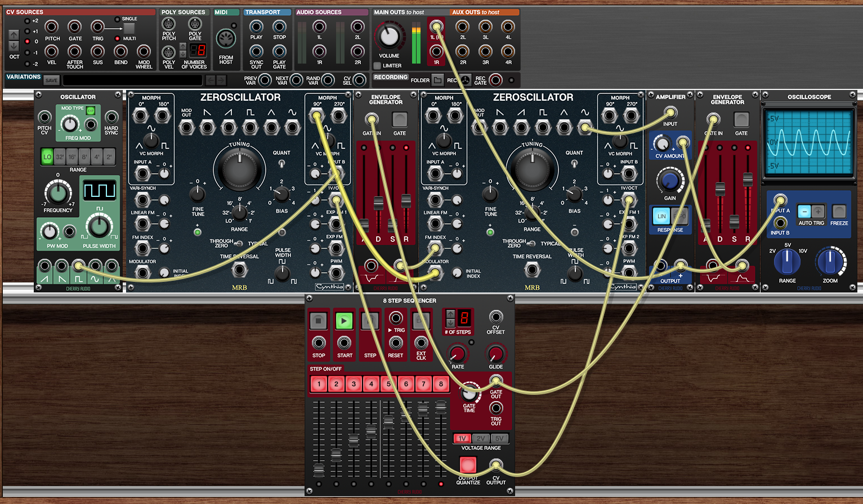The height and width of the screenshot is (504, 863).
Task: Click the HARD SYNC jack on Oscillator module
Action: pyautogui.click(x=111, y=117)
